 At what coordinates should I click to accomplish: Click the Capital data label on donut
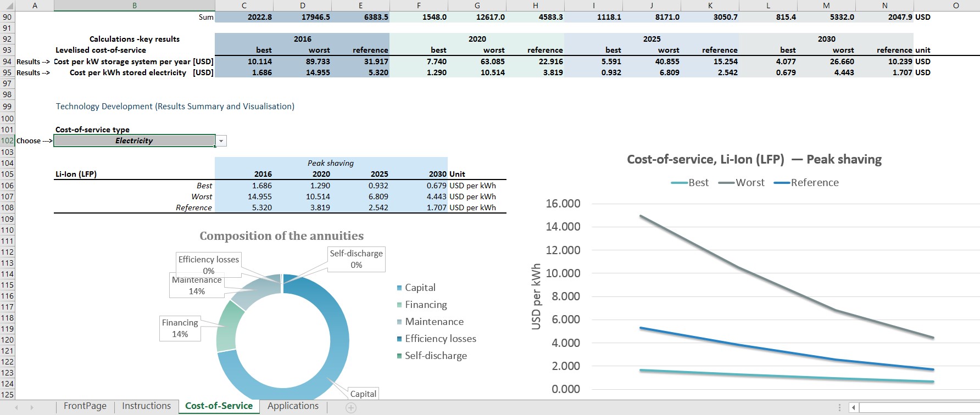363,394
